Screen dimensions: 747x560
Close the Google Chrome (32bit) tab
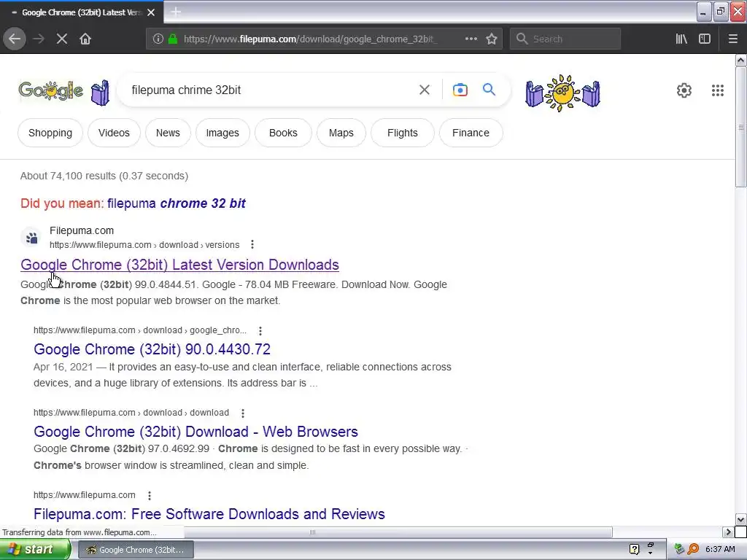[x=151, y=12]
